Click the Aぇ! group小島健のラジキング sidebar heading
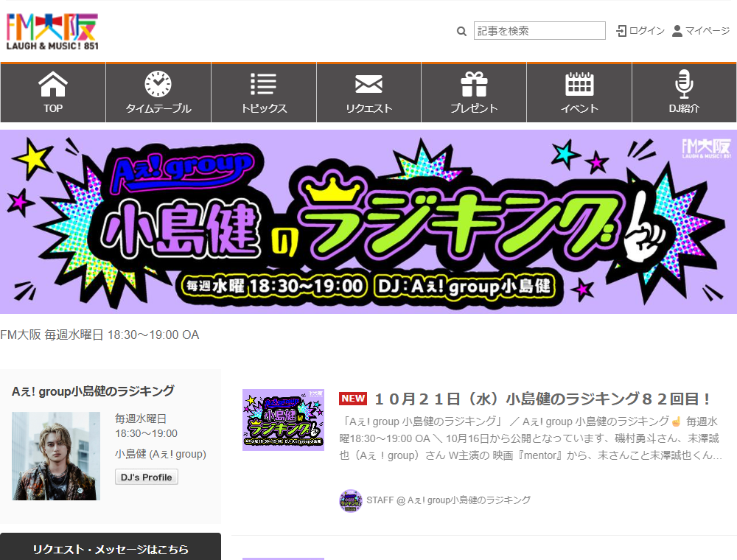 tap(93, 391)
